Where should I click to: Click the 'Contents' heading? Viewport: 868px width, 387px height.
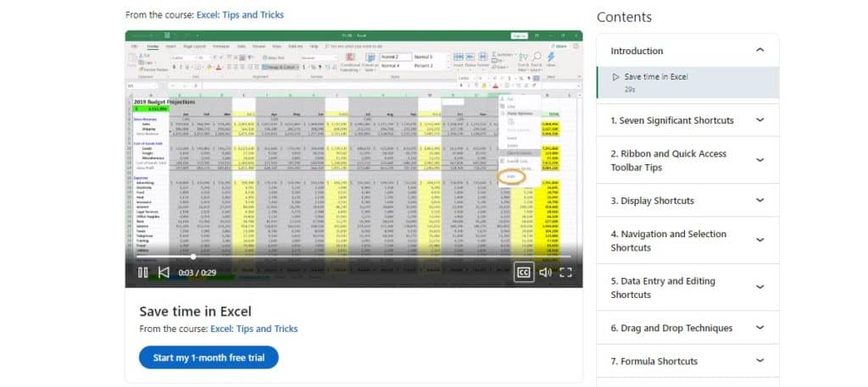pos(625,17)
